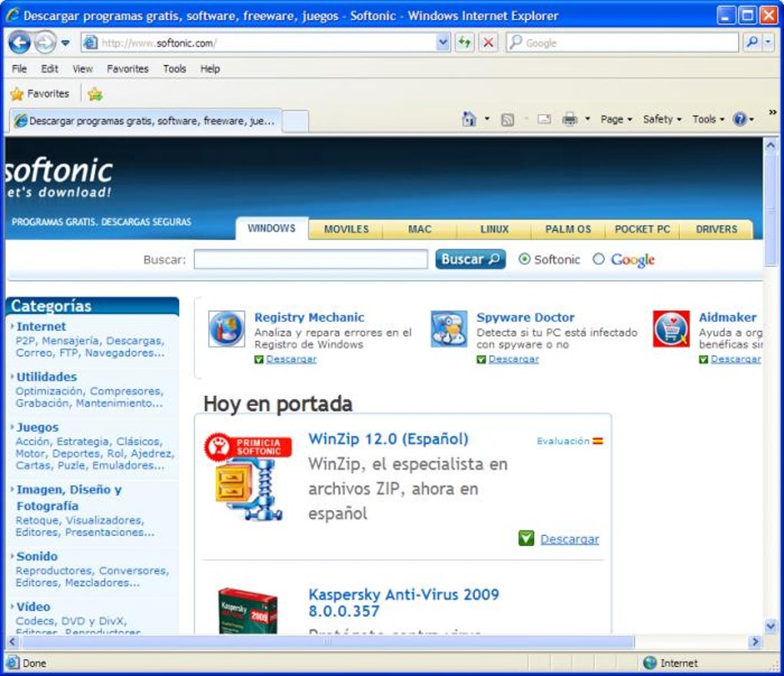This screenshot has height=676, width=784.
Task: Open the View menu
Action: pos(82,68)
